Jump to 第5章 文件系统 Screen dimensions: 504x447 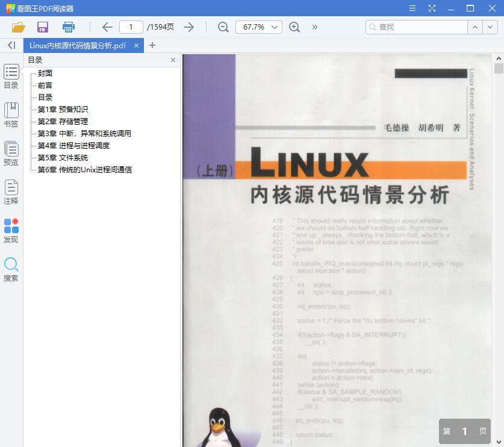click(x=63, y=158)
